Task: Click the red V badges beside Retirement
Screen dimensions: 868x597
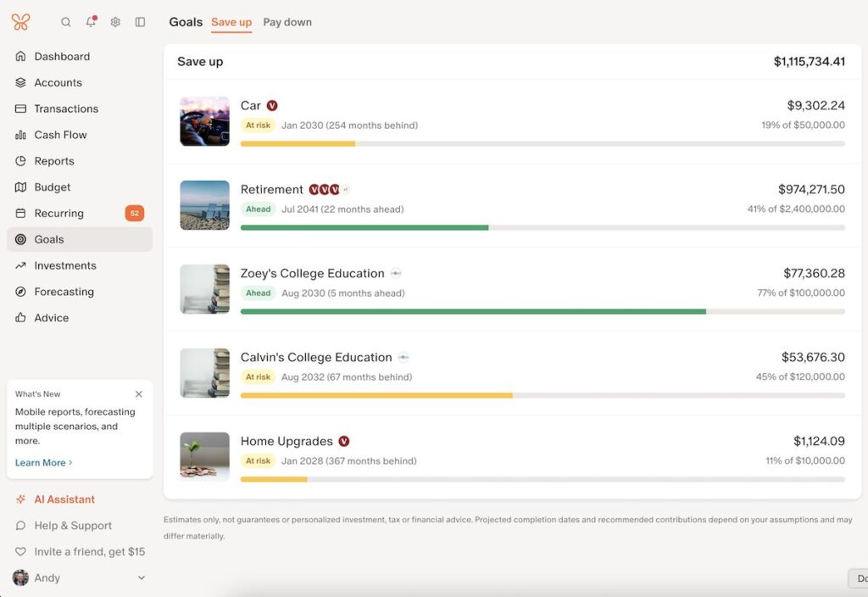Action: click(325, 189)
